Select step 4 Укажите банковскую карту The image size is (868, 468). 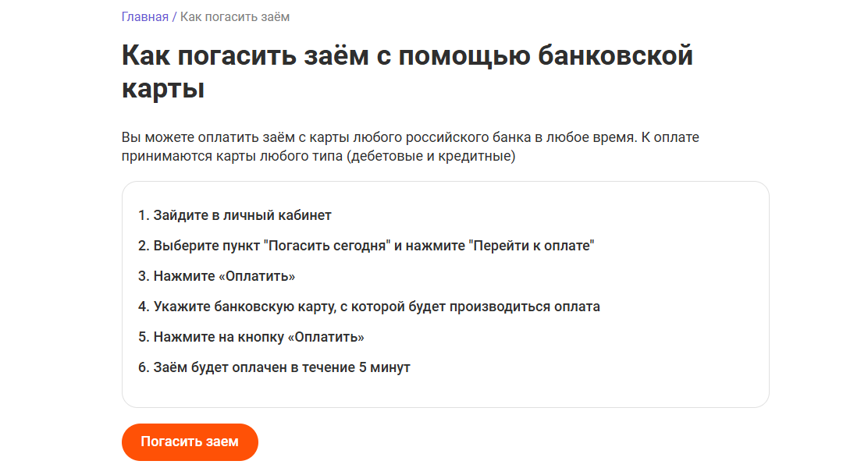pos(368,307)
